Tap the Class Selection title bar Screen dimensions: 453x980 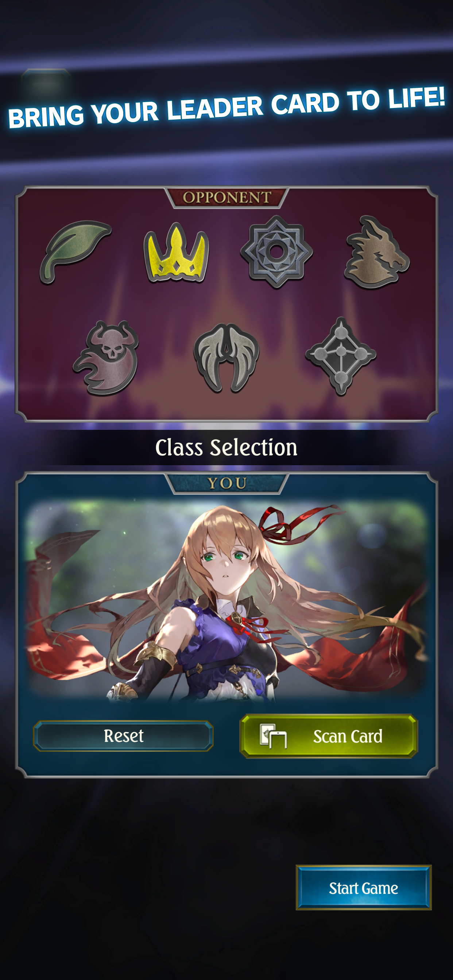tap(226, 447)
